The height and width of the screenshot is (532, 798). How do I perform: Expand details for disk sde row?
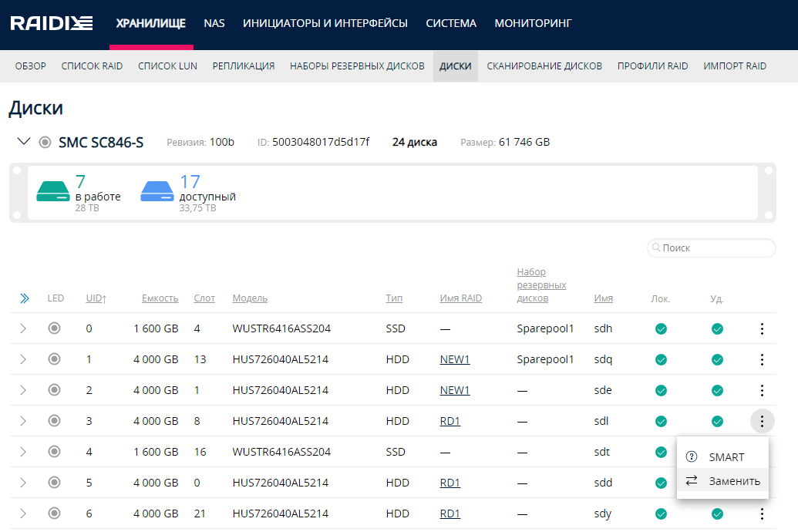[23, 390]
